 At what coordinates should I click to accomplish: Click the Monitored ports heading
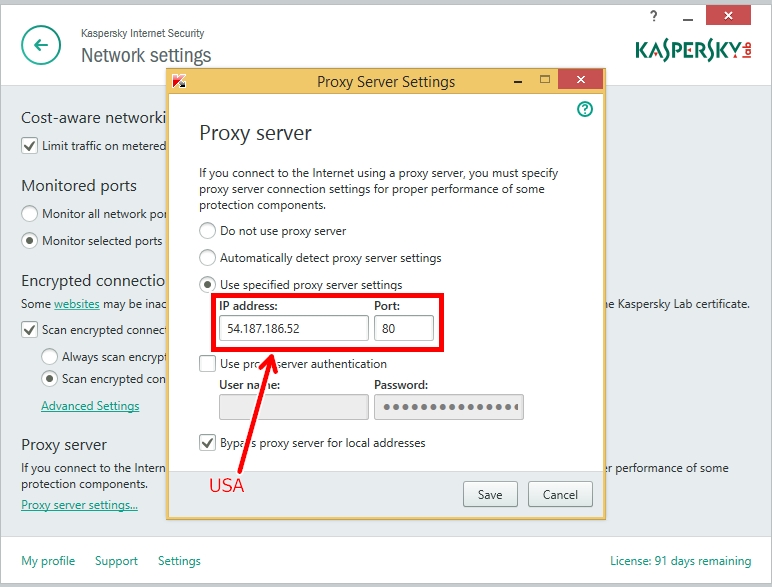tap(79, 186)
